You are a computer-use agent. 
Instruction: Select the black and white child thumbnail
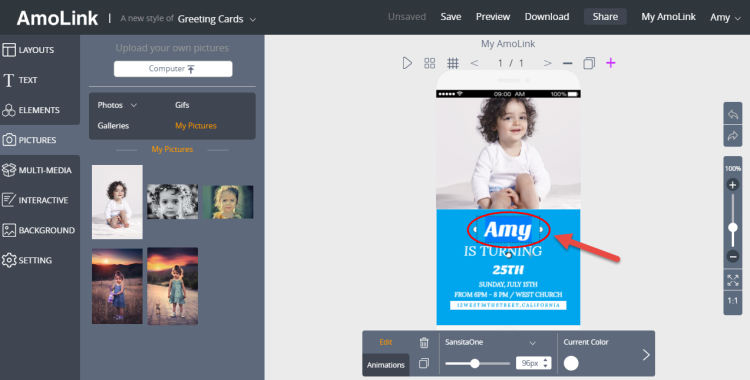[172, 202]
